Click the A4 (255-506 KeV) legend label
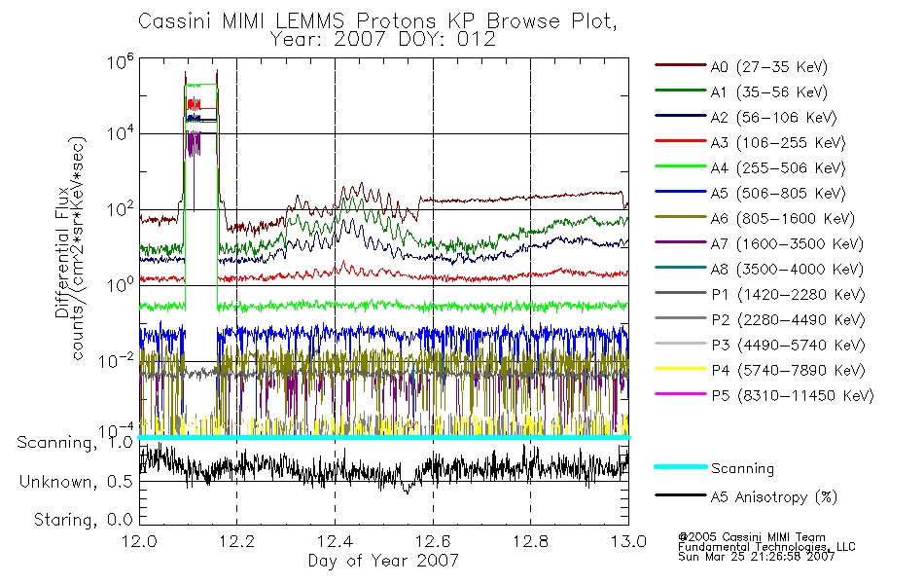924x584 pixels. click(778, 168)
